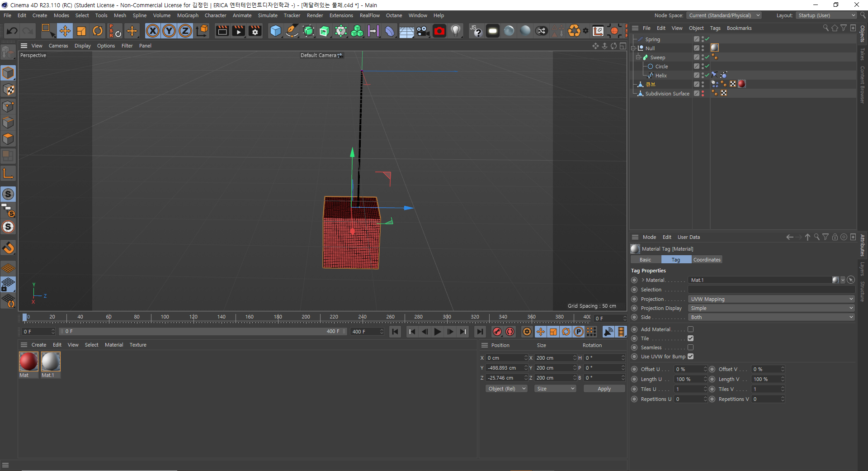Enable Snap S icon in sidebar
Viewport: 868px width, 471px height.
coord(8,194)
